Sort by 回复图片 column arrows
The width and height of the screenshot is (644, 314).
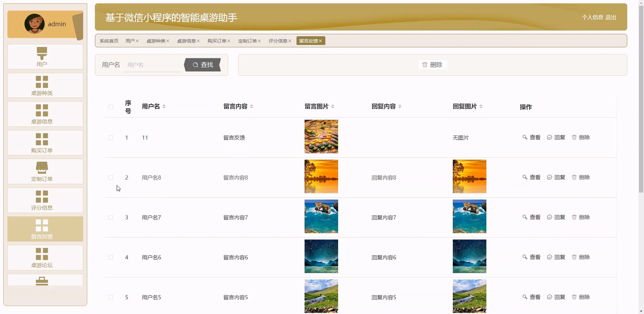481,106
